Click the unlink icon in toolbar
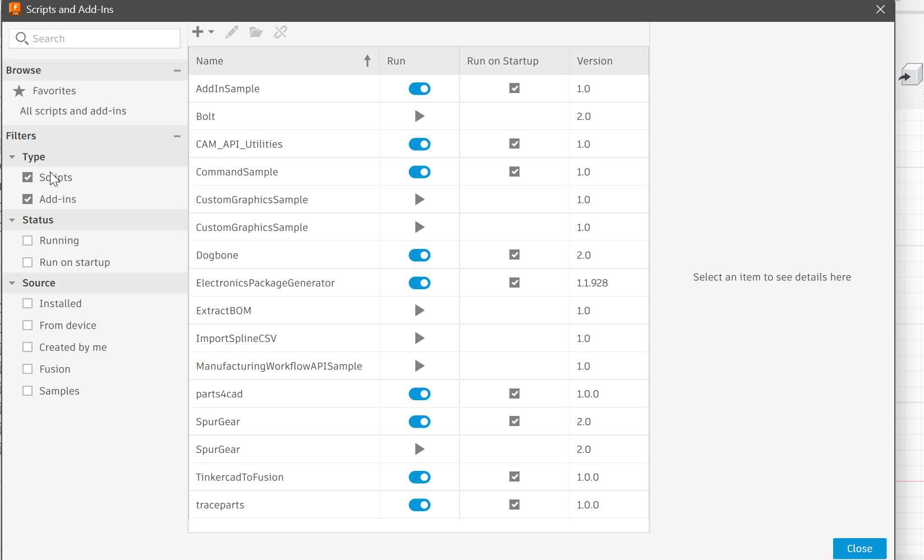 (281, 32)
